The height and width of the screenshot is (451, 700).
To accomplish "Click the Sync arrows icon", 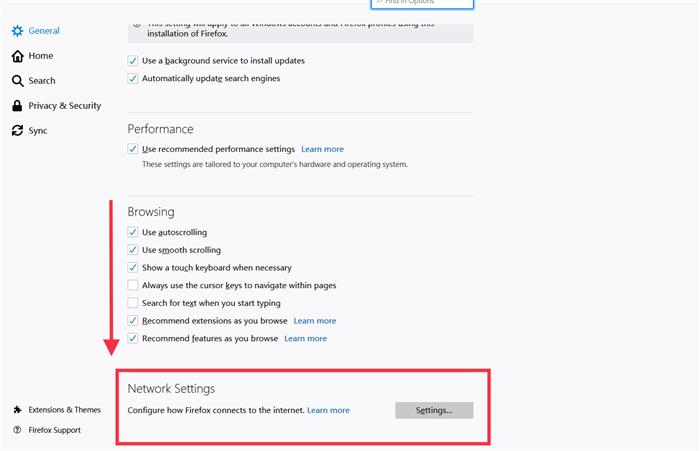I will coord(17,130).
